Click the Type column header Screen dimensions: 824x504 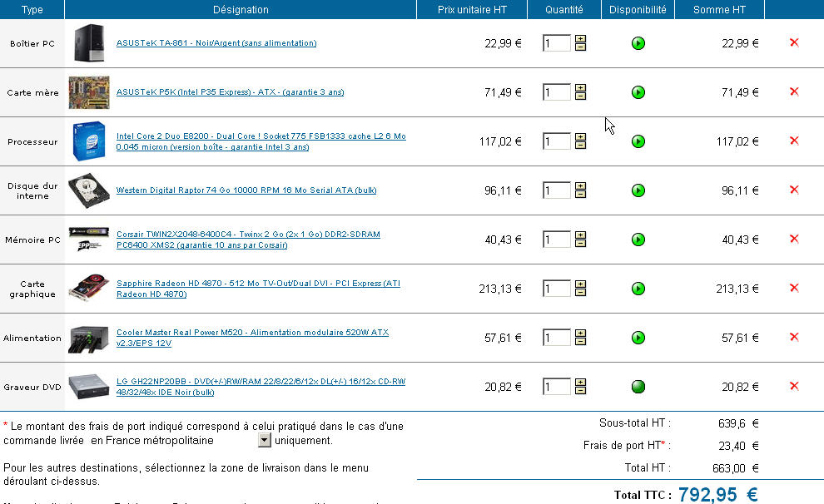click(x=32, y=9)
